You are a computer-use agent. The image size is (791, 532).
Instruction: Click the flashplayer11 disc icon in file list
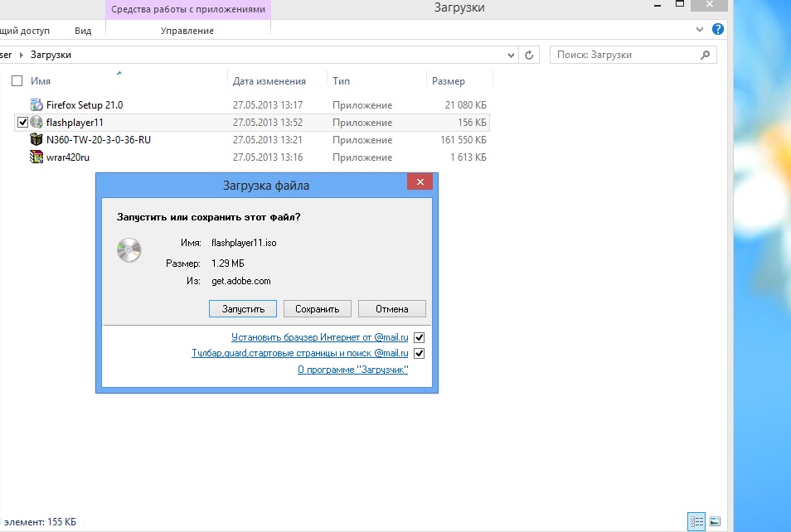(36, 122)
